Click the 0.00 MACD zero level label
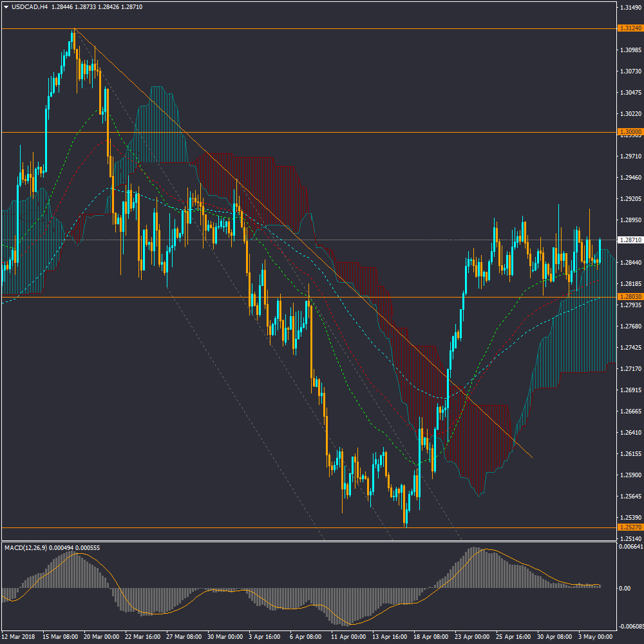This screenshot has height=644, width=644. [625, 589]
